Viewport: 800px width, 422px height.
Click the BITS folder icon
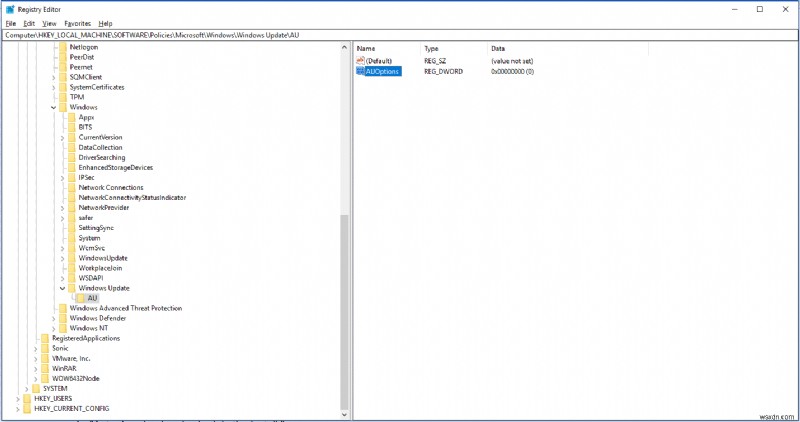point(72,127)
